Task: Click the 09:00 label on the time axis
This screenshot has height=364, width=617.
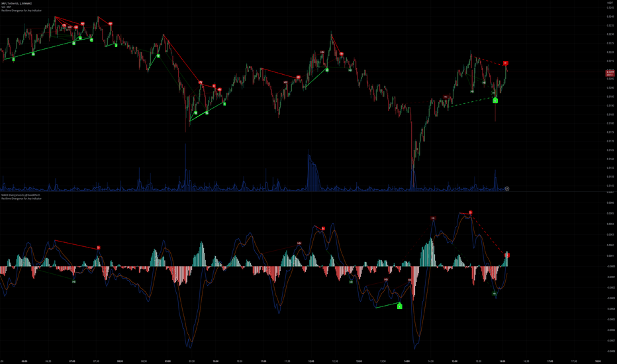Action: (x=167, y=361)
